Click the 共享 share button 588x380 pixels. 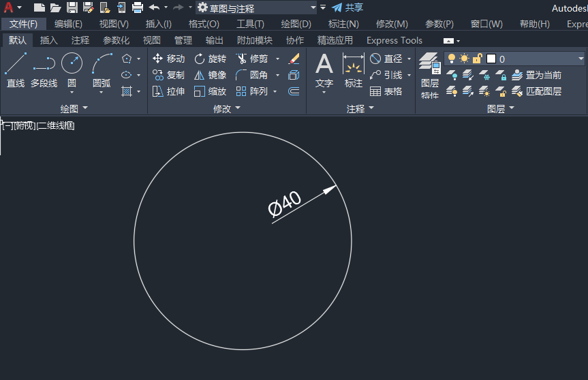[x=347, y=7]
